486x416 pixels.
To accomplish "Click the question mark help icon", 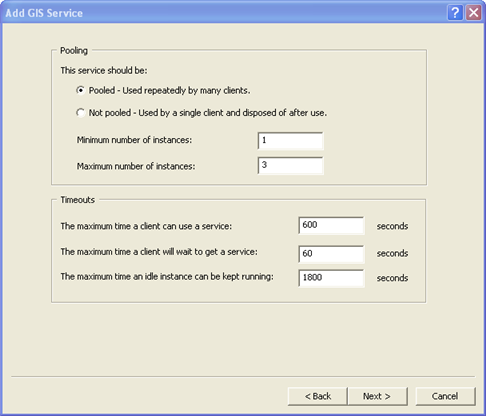I will [455, 13].
